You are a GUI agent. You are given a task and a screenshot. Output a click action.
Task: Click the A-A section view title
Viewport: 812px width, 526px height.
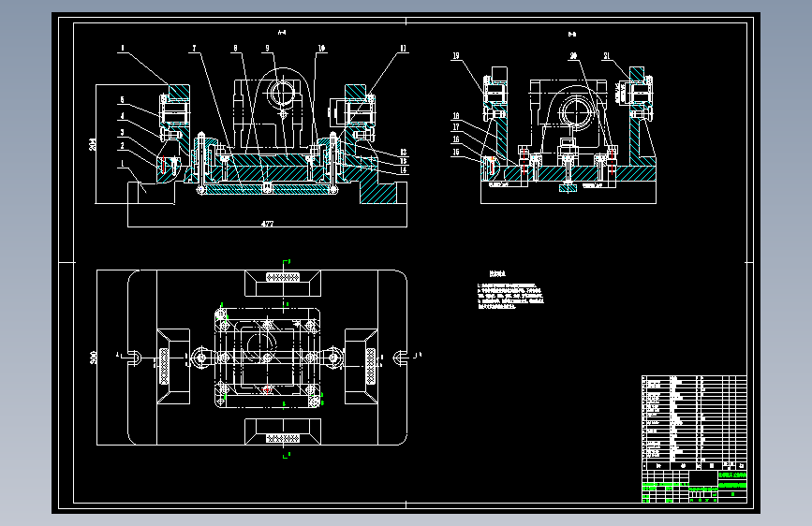282,33
